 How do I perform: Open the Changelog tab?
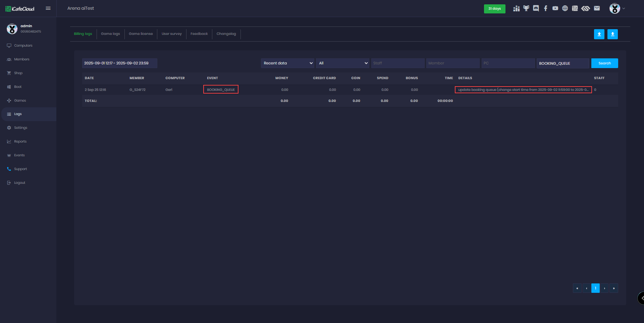[226, 34]
